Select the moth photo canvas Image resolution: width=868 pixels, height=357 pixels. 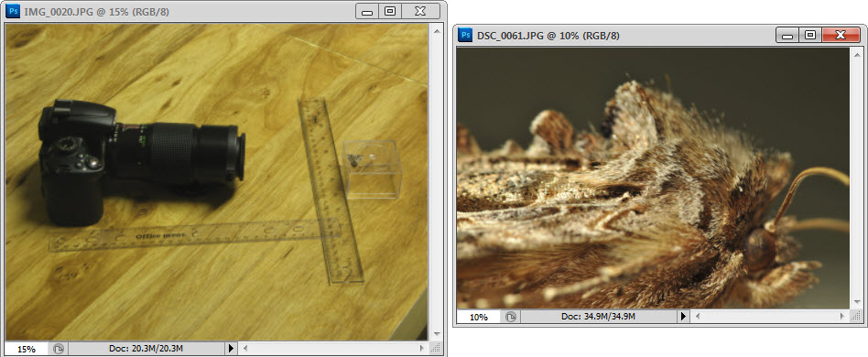tap(653, 178)
